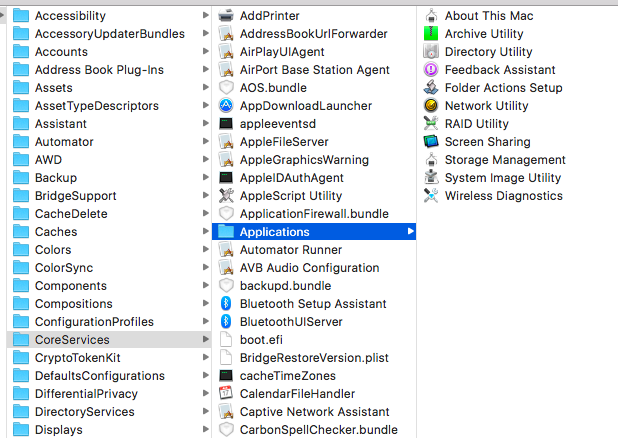Click the AirPlayUIAgent app icon
The width and height of the screenshot is (618, 438).
[226, 52]
